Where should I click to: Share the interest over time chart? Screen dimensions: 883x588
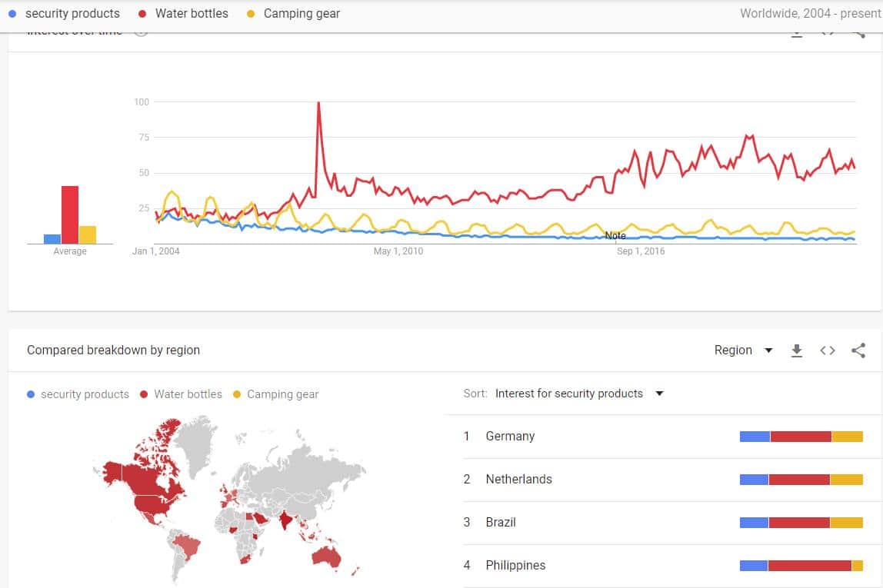pyautogui.click(x=858, y=32)
